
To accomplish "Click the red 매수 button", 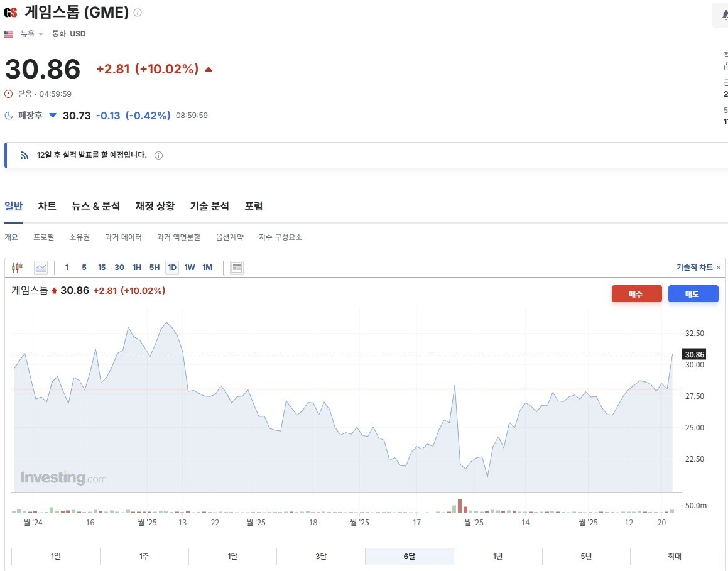I will tap(636, 294).
